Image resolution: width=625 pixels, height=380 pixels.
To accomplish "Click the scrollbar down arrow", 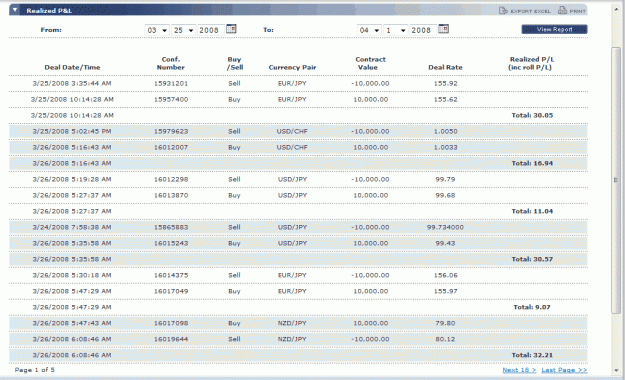I will tap(616, 370).
